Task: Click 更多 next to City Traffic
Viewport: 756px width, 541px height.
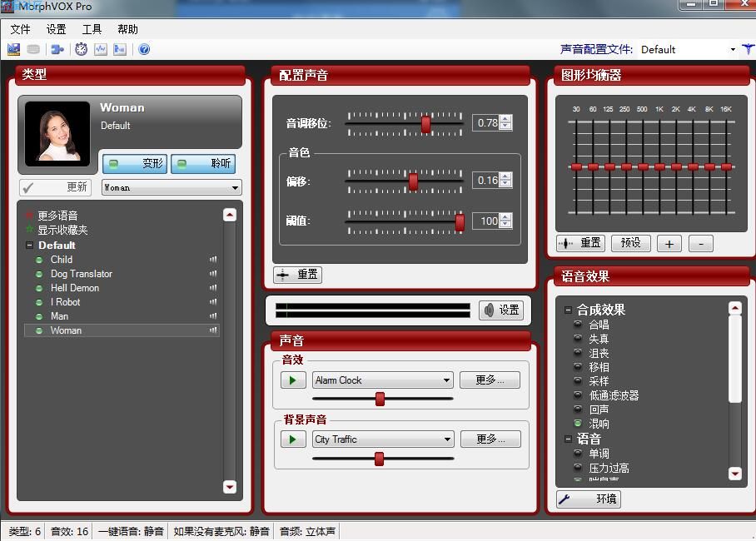Action: [490, 439]
